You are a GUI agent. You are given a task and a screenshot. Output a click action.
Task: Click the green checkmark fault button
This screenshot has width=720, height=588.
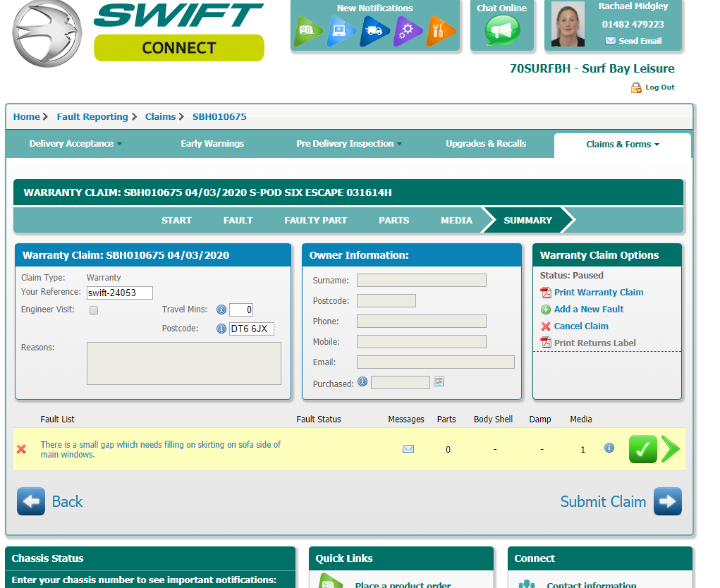643,449
